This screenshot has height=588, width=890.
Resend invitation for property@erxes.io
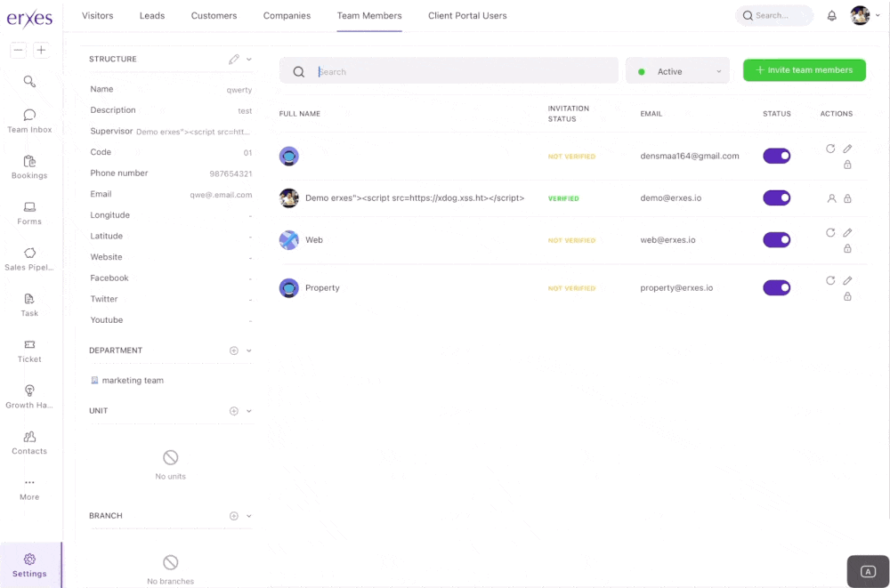pyautogui.click(x=830, y=280)
